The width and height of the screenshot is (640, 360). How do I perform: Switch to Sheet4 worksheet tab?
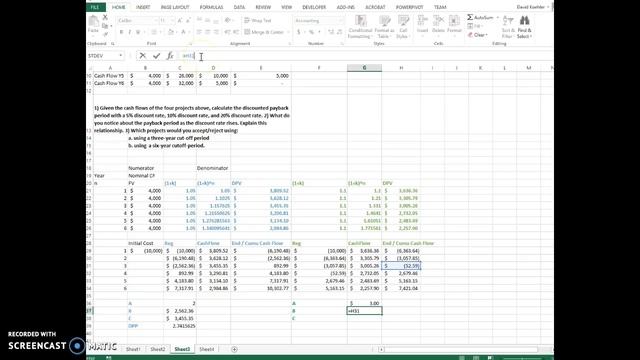[207, 349]
